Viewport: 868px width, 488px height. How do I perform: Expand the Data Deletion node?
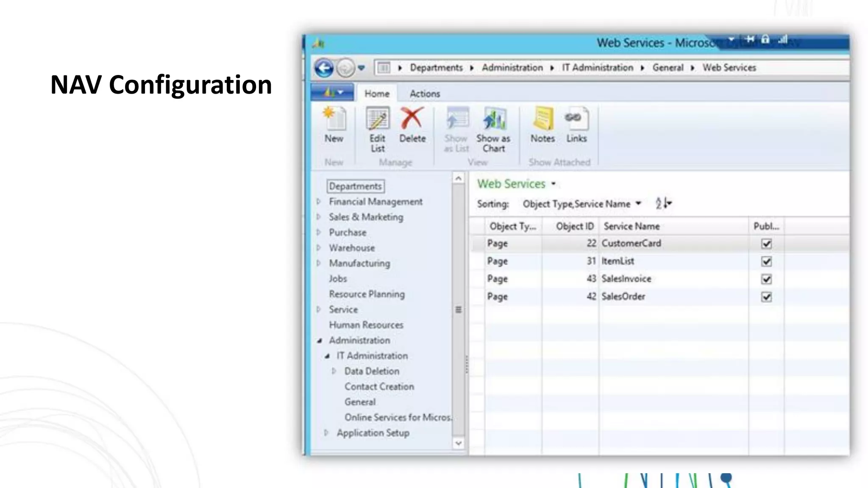pyautogui.click(x=334, y=371)
